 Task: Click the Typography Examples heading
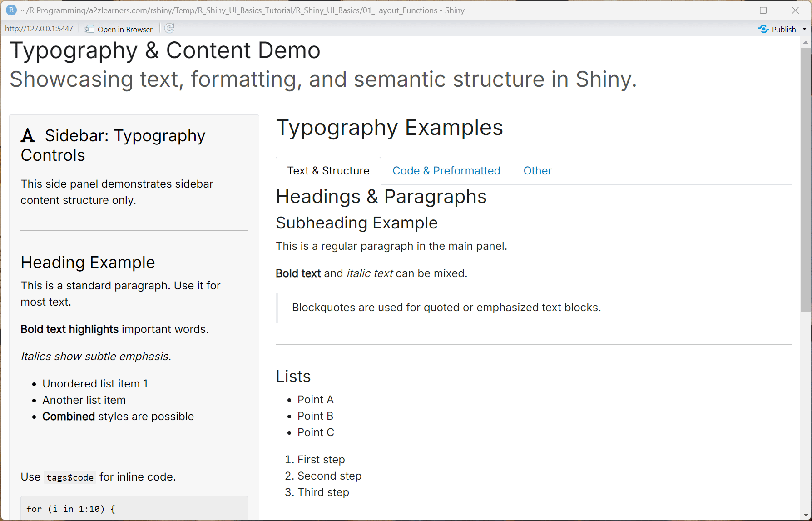tap(390, 127)
